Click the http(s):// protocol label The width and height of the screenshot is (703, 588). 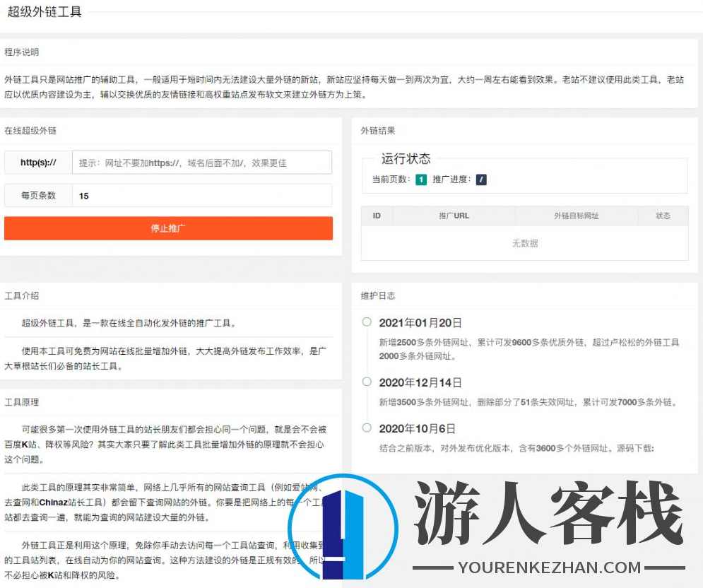point(37,162)
